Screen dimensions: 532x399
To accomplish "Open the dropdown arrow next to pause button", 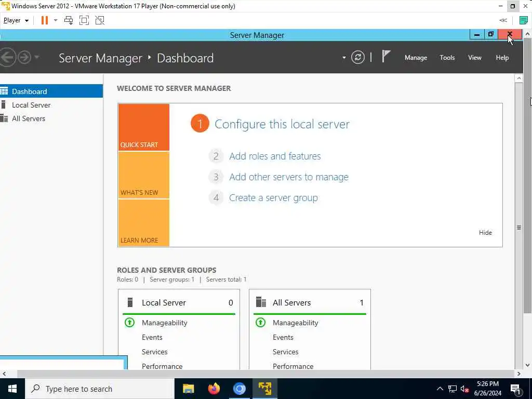I will pos(56,20).
